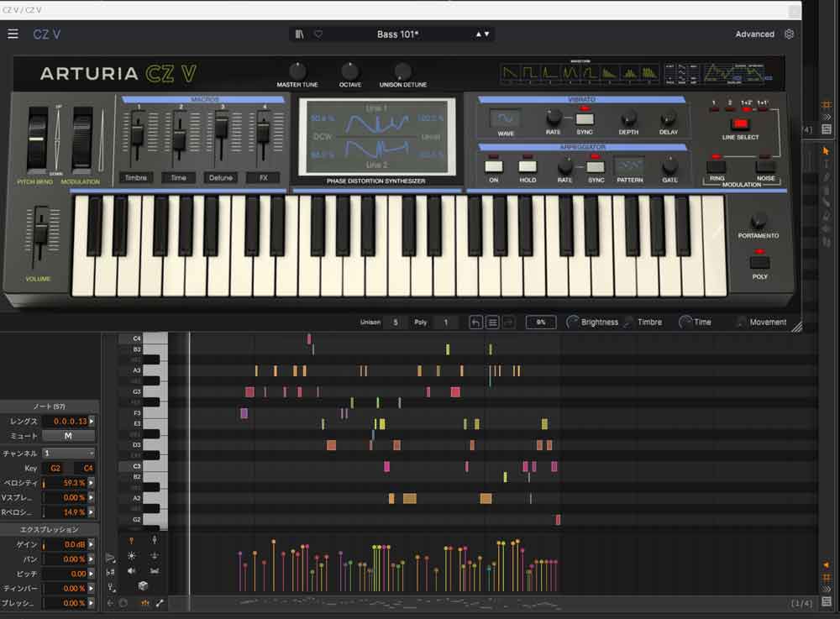Click the レングス length value field

point(69,422)
